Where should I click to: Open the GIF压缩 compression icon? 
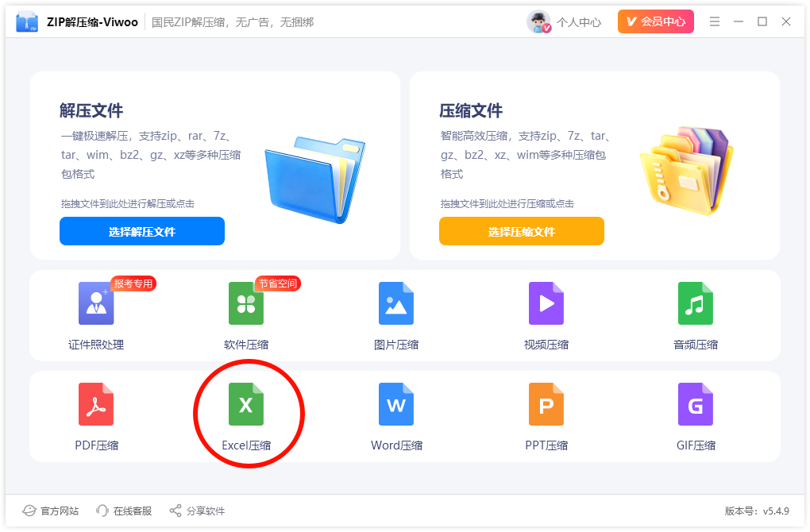point(696,404)
